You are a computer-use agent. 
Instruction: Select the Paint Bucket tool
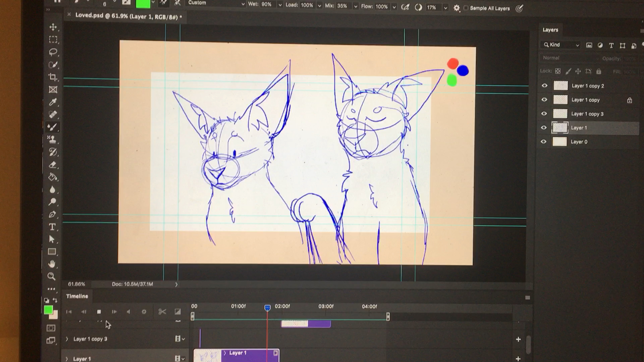pos(52,177)
